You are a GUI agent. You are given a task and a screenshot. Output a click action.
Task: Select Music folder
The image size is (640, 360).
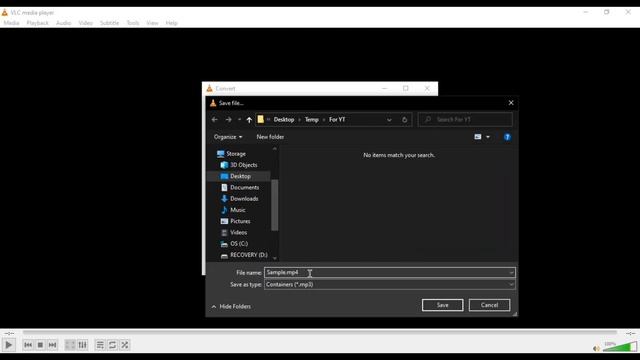[x=238, y=210]
